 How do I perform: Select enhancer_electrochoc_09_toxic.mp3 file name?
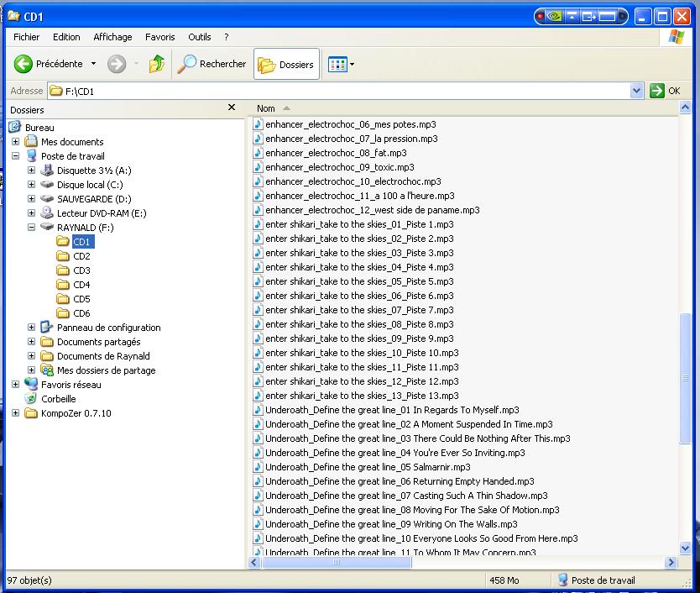click(339, 167)
